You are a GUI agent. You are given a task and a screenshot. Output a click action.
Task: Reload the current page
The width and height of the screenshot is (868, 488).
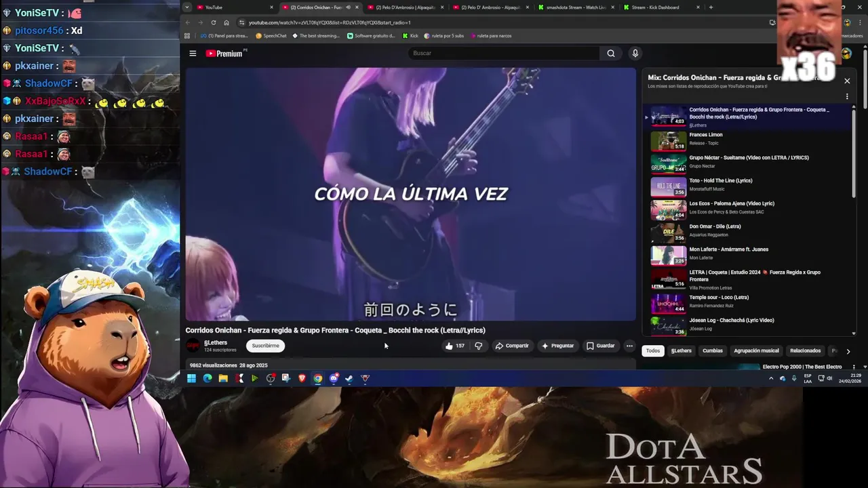[214, 22]
